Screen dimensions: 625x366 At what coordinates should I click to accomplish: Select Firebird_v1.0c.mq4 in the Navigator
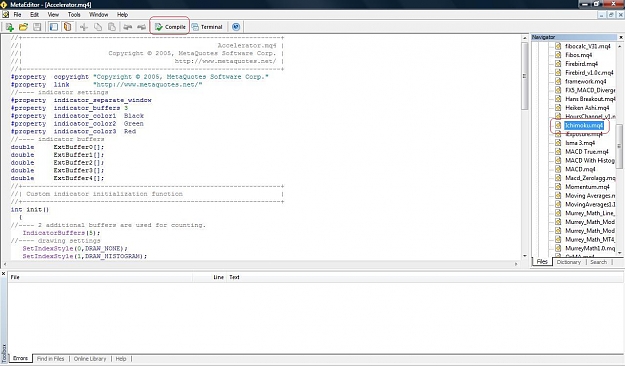(x=589, y=73)
